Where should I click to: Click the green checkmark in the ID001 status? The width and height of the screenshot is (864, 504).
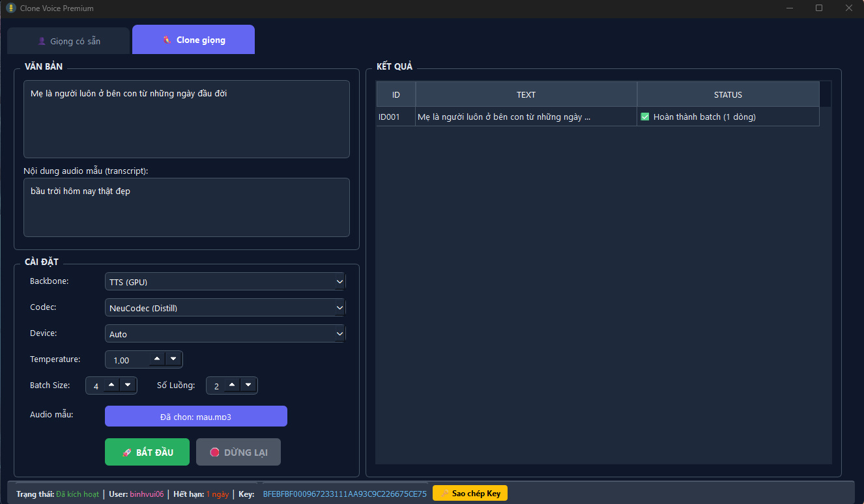point(645,117)
